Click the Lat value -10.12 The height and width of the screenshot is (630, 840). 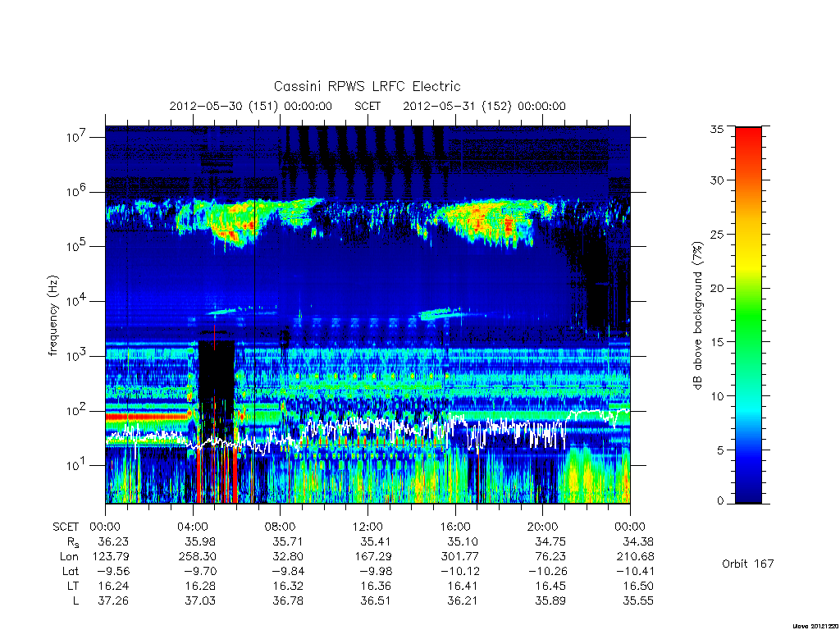coord(460,571)
